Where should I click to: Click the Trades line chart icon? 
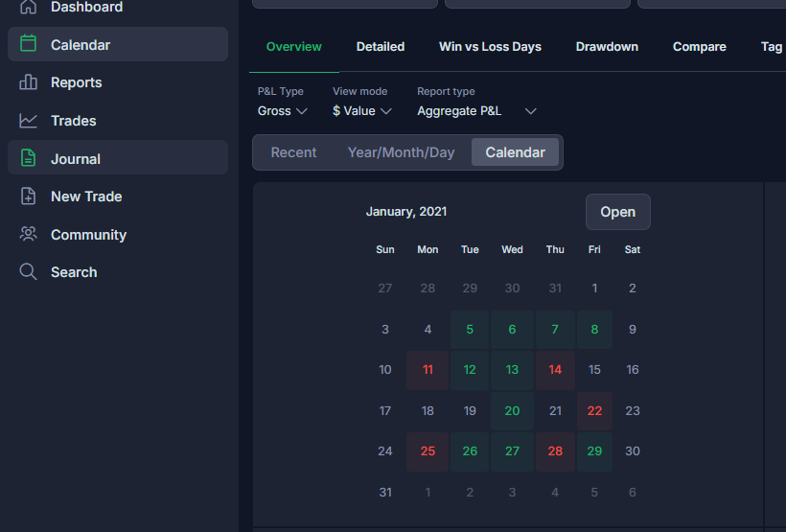tap(28, 121)
